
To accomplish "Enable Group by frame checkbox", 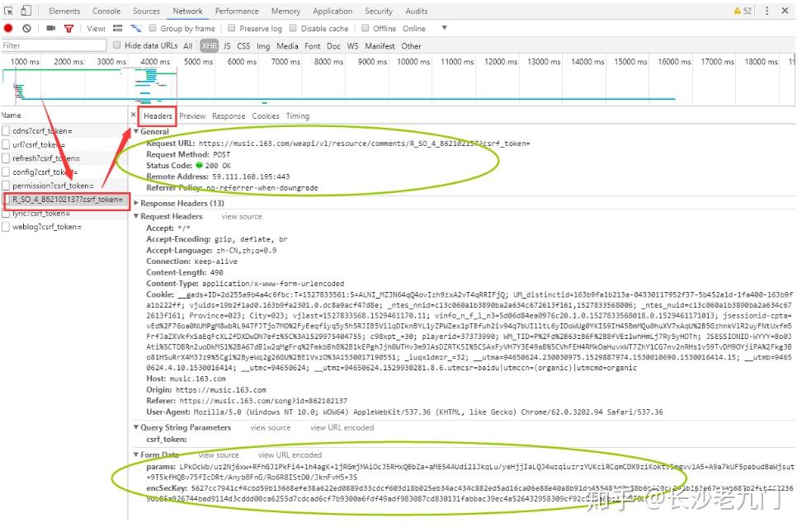I will (x=153, y=28).
